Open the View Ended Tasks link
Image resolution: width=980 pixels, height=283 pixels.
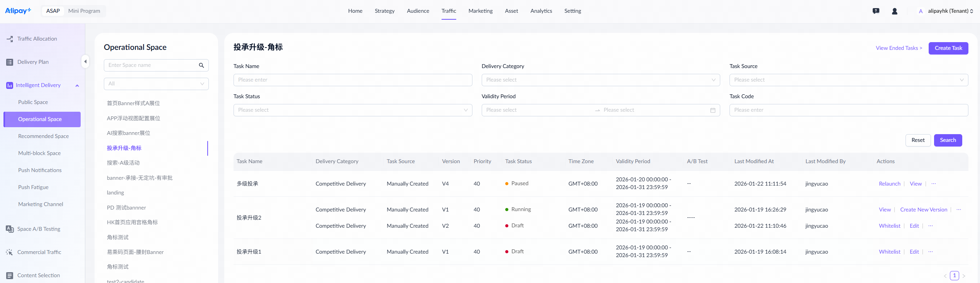click(x=899, y=48)
